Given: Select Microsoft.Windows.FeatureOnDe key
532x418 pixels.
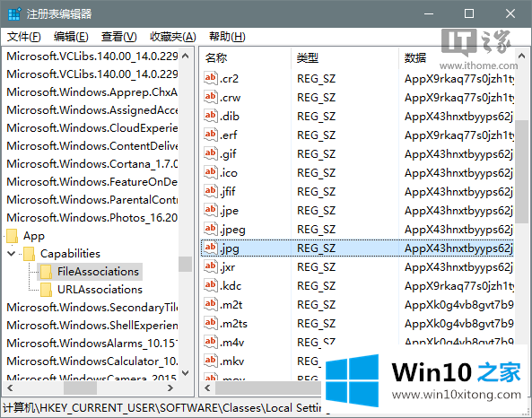Looking at the screenshot, I should [92, 182].
